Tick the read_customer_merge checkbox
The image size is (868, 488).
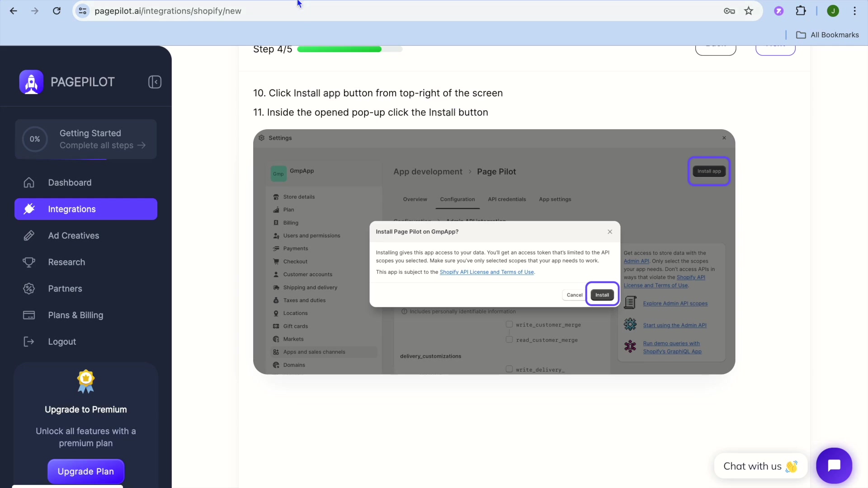tap(509, 339)
